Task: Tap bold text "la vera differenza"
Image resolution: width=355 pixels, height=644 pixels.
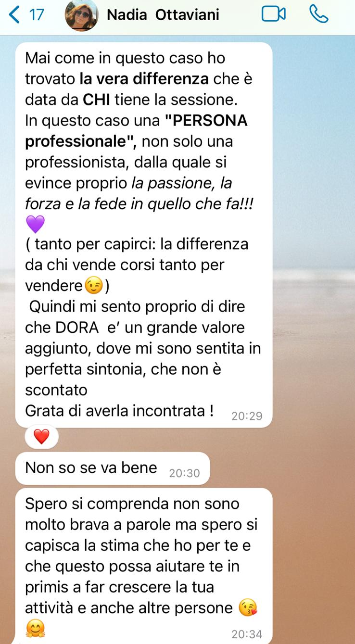Action: click(144, 79)
